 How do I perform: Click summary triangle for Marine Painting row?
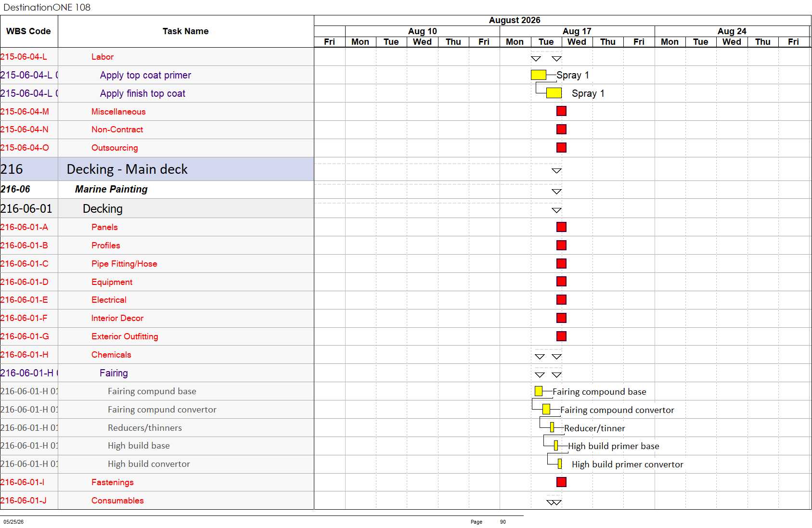click(x=556, y=192)
